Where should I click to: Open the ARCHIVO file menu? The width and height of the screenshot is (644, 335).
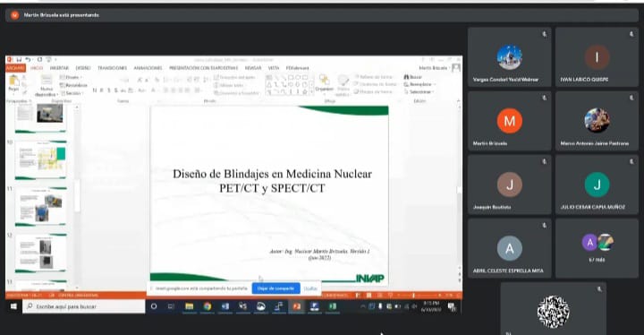click(x=16, y=68)
